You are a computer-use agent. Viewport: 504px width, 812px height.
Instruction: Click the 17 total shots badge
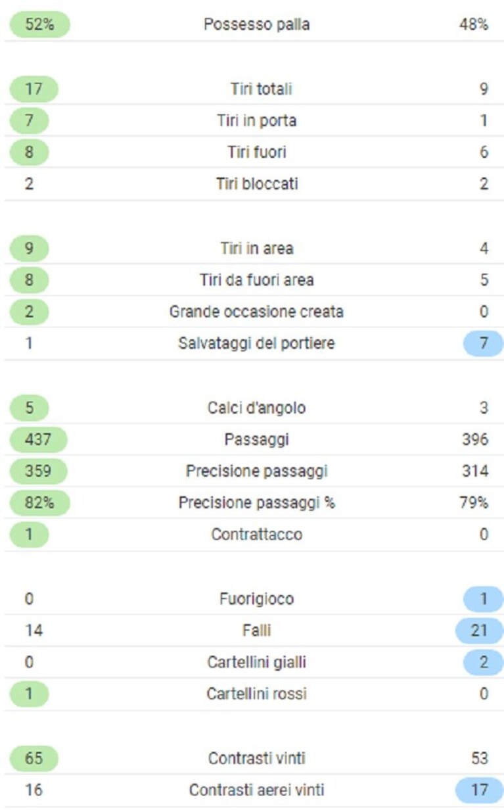[34, 89]
